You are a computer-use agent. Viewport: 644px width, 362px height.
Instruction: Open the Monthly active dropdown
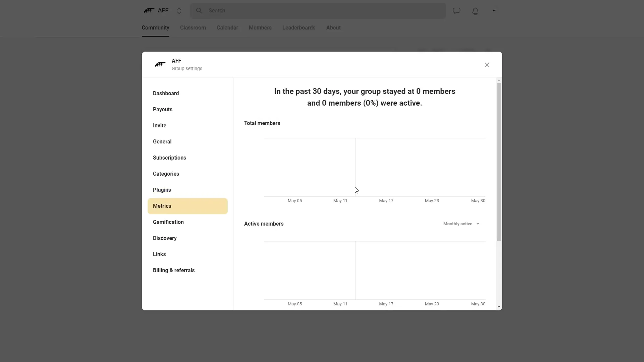point(462,224)
